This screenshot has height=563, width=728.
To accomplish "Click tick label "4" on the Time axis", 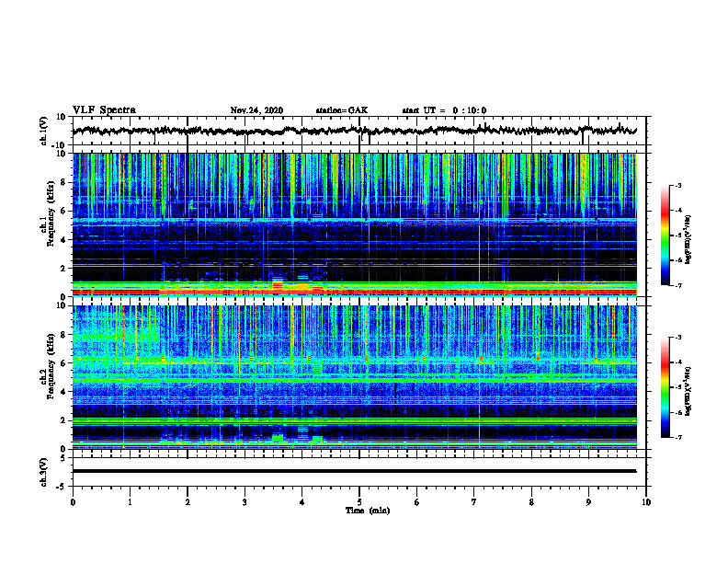I will click(x=301, y=502).
